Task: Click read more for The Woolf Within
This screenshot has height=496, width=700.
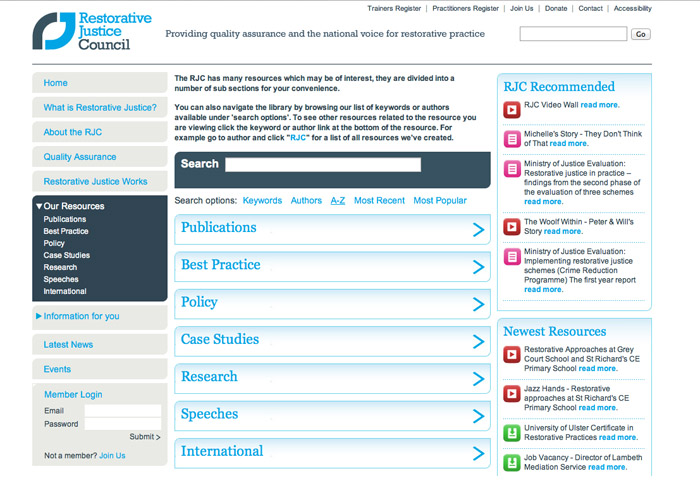Action: pyautogui.click(x=562, y=231)
